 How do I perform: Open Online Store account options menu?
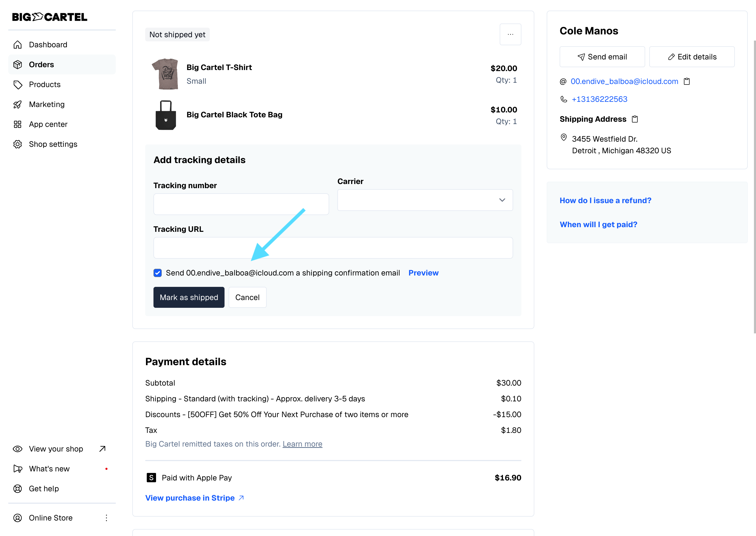pos(106,518)
